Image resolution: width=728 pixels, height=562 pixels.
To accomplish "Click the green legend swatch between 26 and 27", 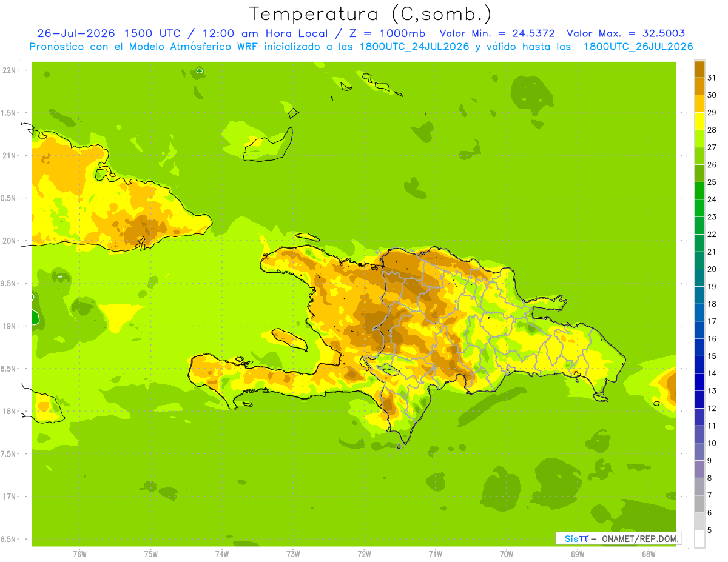I will (x=699, y=156).
